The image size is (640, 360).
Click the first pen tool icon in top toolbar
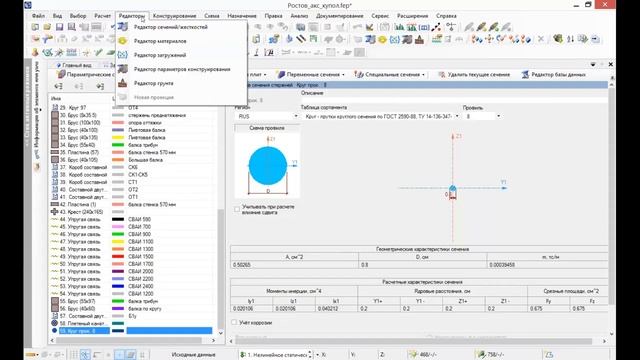coord(469,27)
